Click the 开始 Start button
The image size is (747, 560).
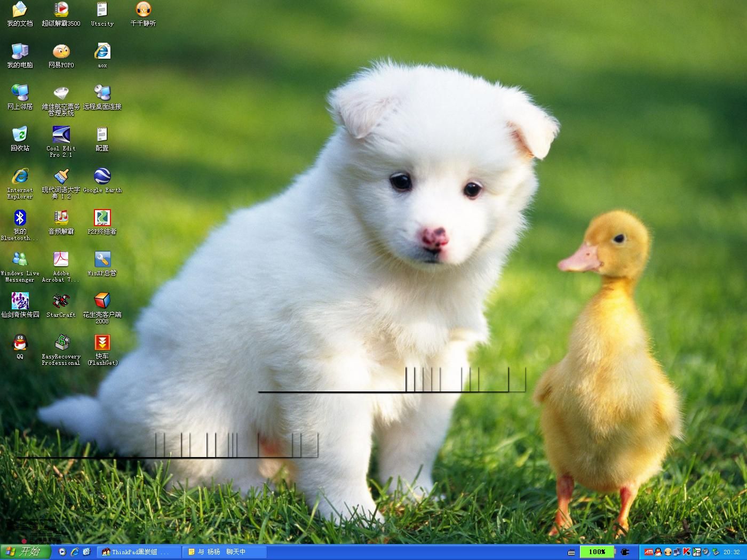pyautogui.click(x=25, y=552)
